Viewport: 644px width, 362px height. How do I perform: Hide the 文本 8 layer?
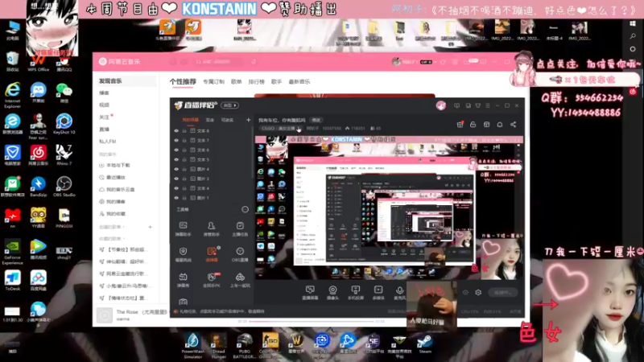pos(176,130)
